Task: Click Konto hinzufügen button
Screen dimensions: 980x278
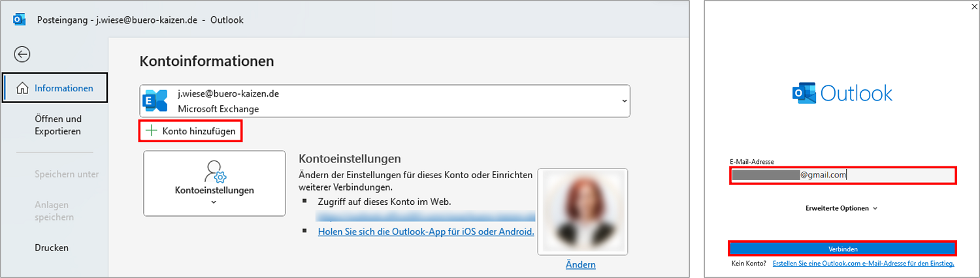Action: [x=191, y=131]
